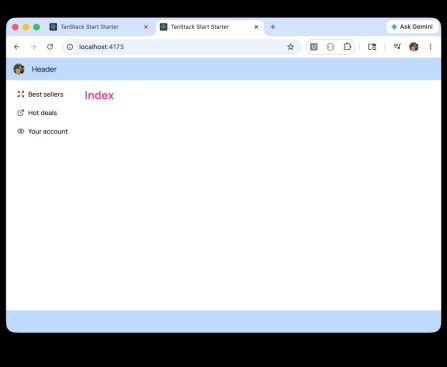Maximize window with the green button
The width and height of the screenshot is (447, 367).
(x=37, y=27)
